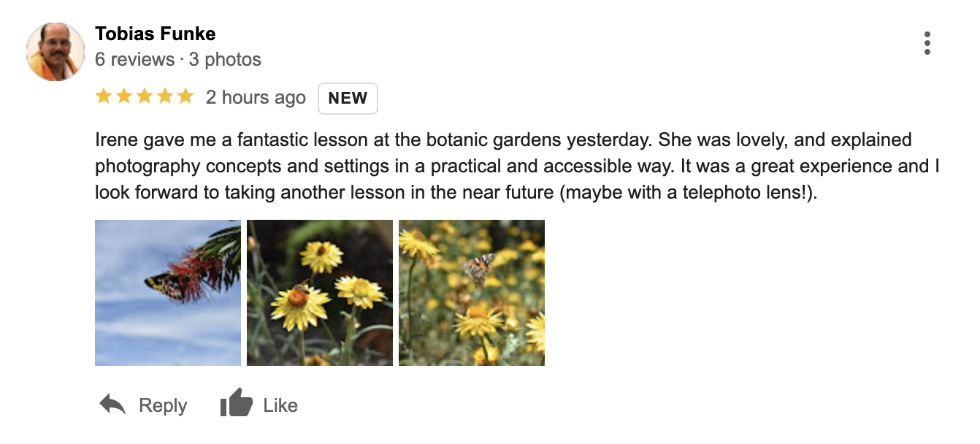Screen dimensions: 980x444
Task: Click the Like text label
Action: tap(280, 405)
